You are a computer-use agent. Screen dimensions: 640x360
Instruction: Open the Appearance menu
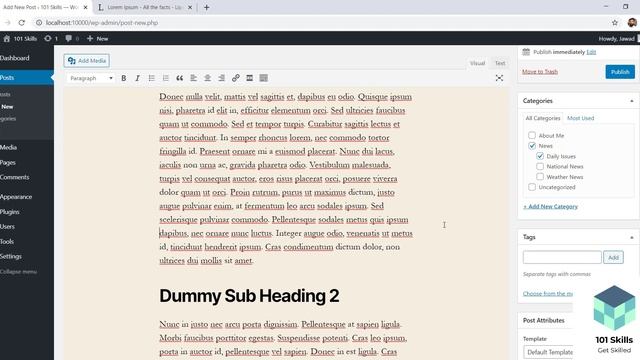point(16,197)
